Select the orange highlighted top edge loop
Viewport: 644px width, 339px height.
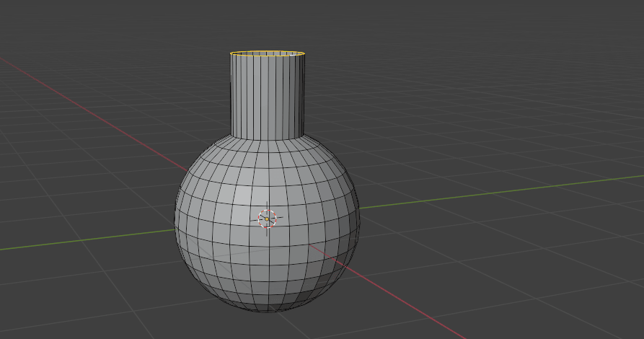click(268, 53)
